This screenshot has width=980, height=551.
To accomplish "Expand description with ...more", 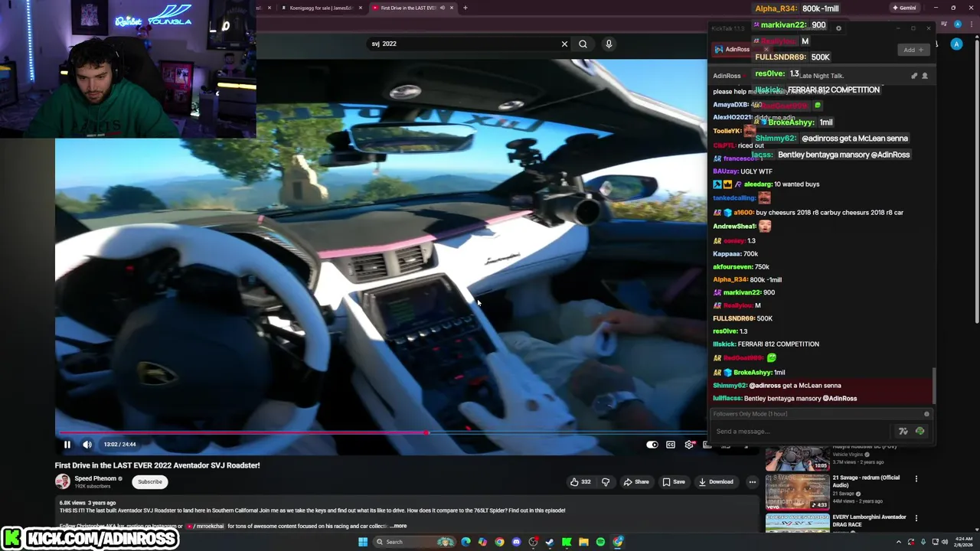I will pos(399,526).
